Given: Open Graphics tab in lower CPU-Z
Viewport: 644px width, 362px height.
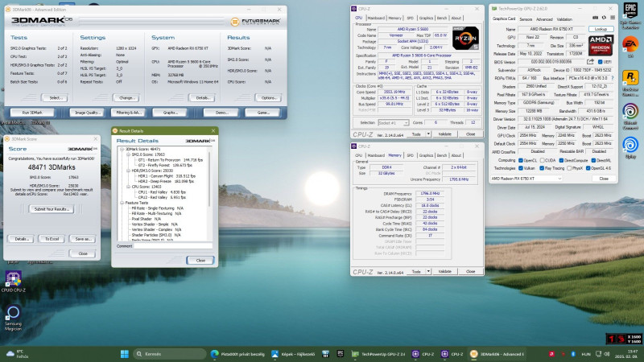Looking at the screenshot, I should pos(426,155).
